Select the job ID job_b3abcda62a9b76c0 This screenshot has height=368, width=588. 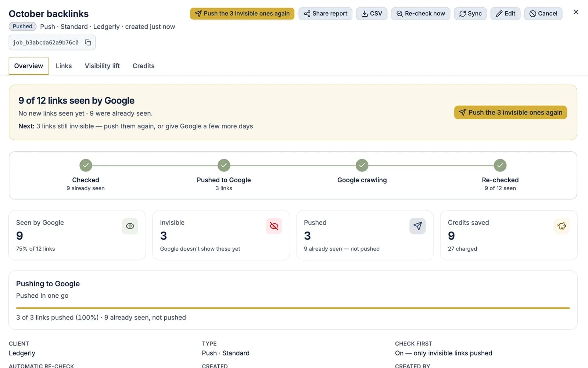[46, 43]
